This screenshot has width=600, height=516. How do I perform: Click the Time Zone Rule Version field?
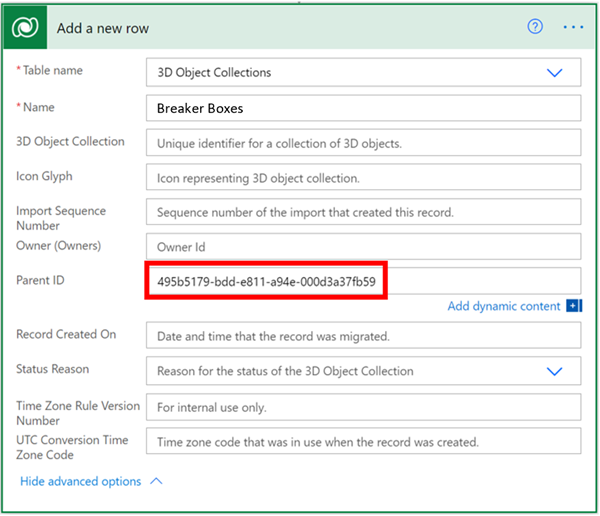click(363, 407)
